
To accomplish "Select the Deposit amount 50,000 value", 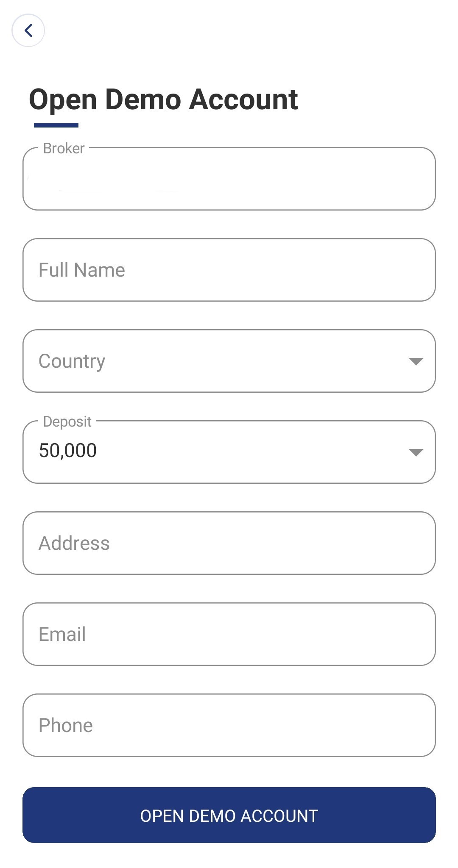I will point(68,450).
